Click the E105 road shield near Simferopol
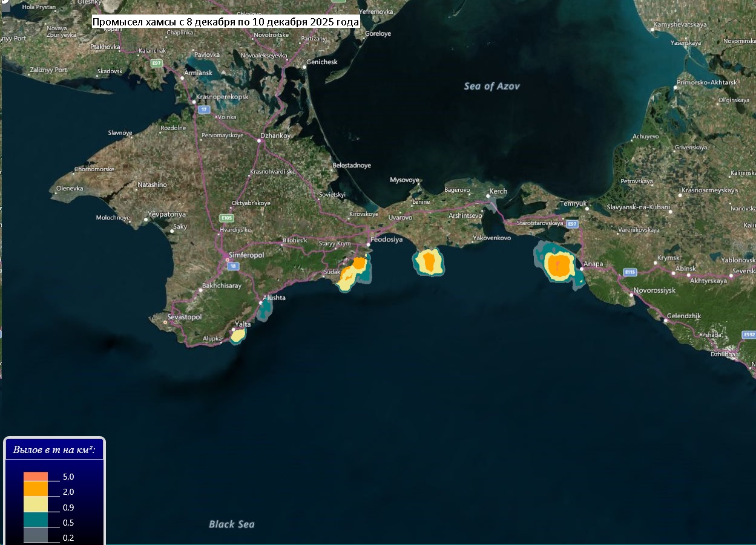756x545 pixels. coord(227,218)
